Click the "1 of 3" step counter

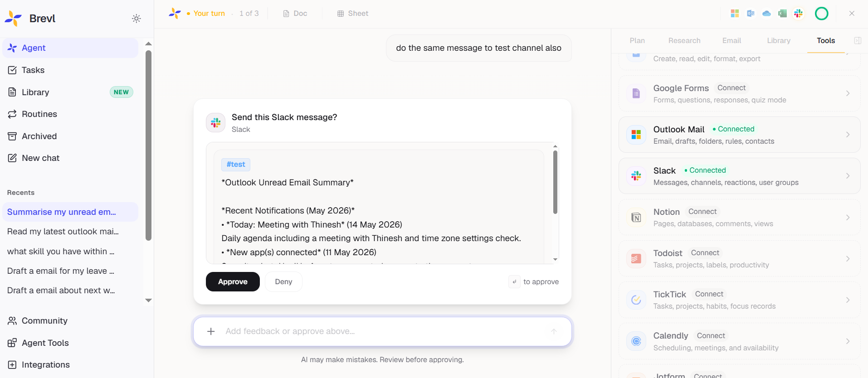pos(249,14)
